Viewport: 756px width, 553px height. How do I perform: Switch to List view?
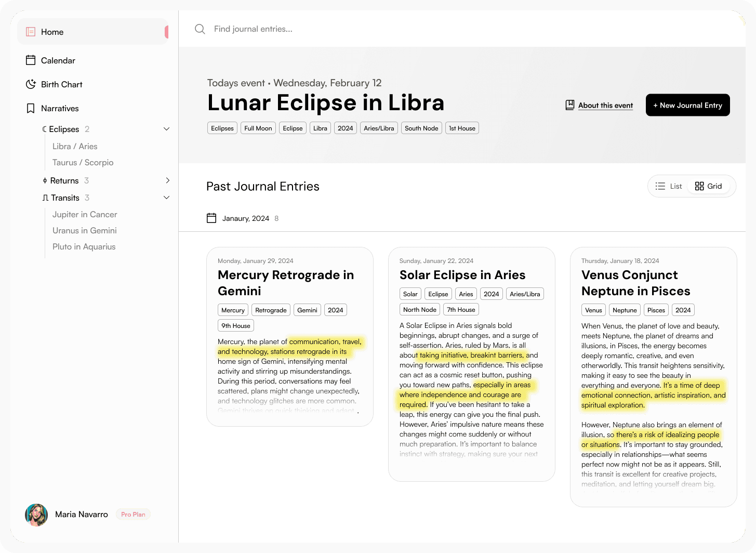(669, 186)
